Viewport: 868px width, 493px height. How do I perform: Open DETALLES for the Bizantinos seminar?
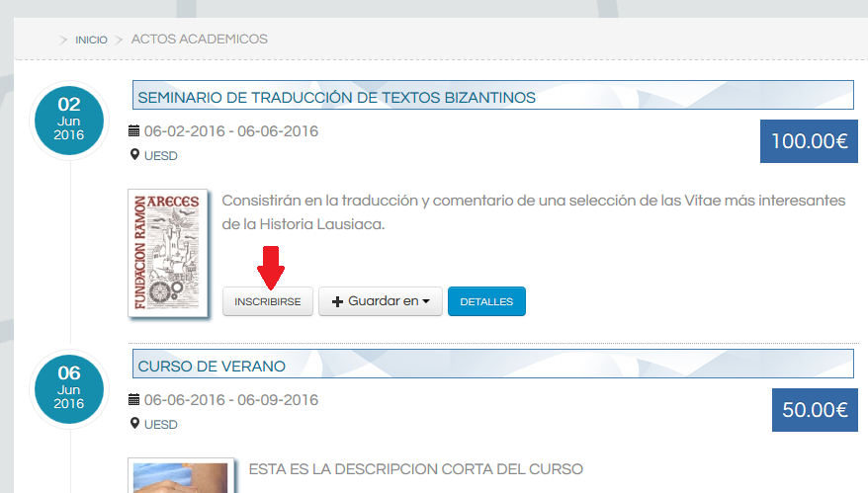(486, 301)
